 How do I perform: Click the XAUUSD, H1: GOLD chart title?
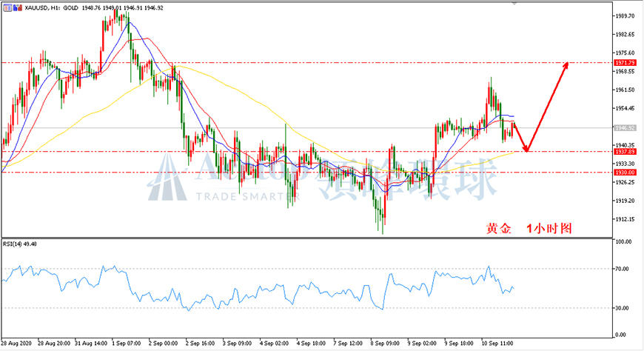point(52,8)
